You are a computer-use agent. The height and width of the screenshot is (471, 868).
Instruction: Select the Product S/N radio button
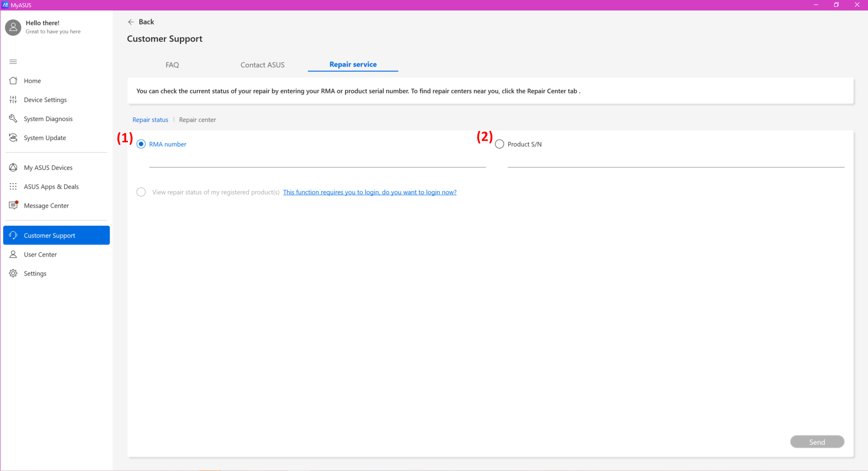pos(500,144)
